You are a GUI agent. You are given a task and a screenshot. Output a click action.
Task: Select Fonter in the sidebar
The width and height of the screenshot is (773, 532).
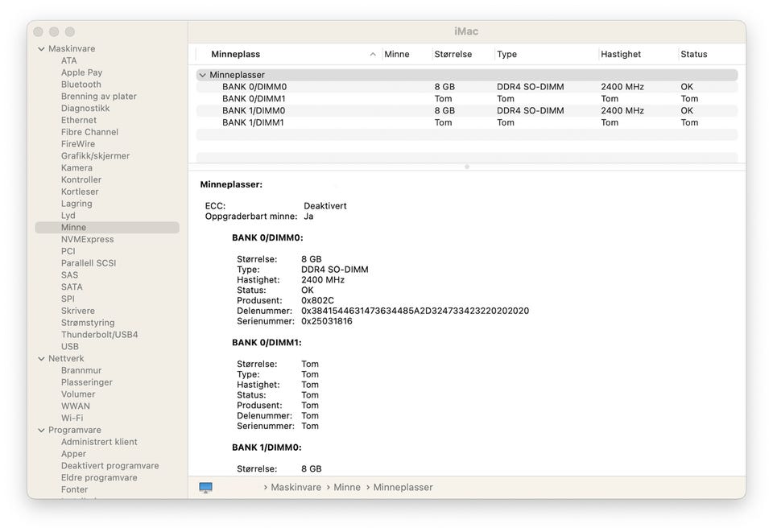(74, 489)
